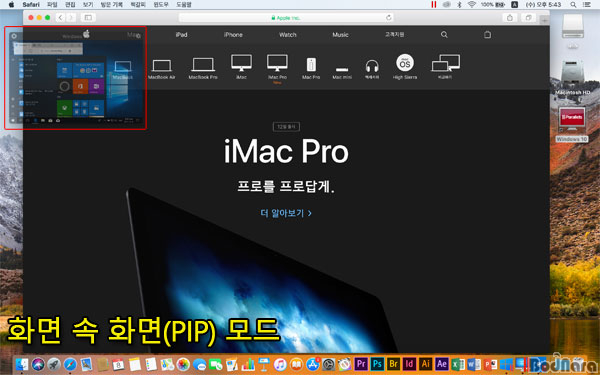Image resolution: width=600 pixels, height=375 pixels.
Task: Open the shopping bag icon
Action: 487,34
